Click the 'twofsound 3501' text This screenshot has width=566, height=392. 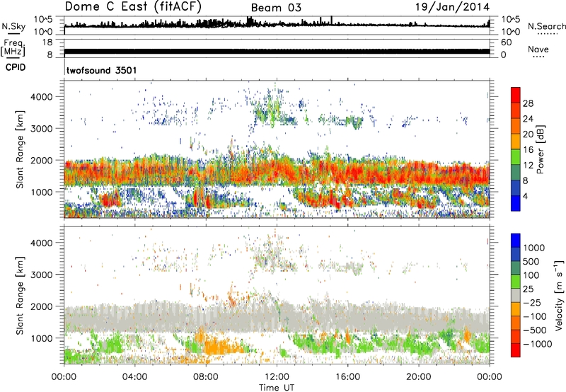coord(102,70)
